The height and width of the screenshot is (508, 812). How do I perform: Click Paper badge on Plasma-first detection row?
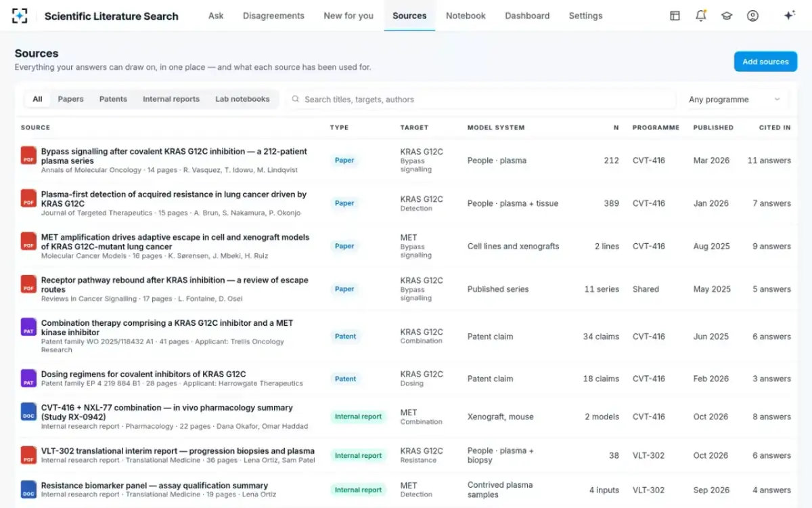(x=344, y=203)
